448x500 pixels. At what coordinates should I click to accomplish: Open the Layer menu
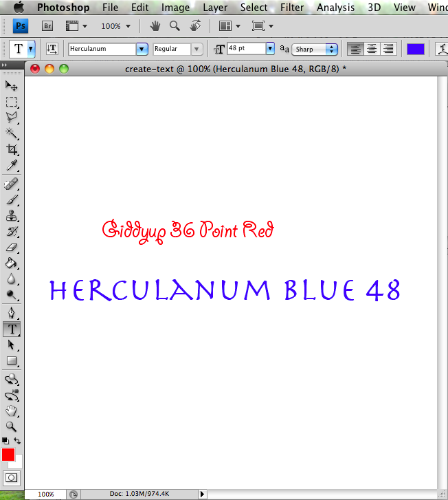coord(215,8)
